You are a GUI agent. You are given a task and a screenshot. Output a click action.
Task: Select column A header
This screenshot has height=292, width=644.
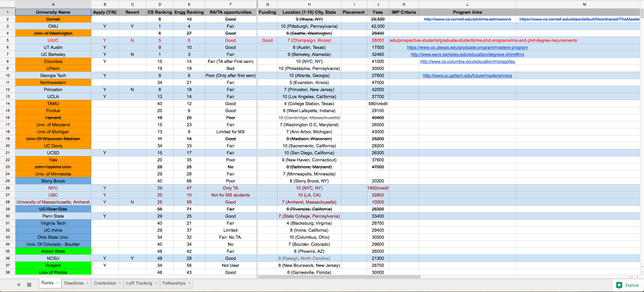coord(53,4)
